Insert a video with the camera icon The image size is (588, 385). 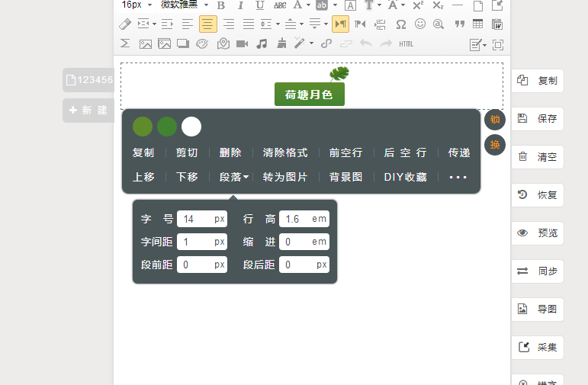243,44
